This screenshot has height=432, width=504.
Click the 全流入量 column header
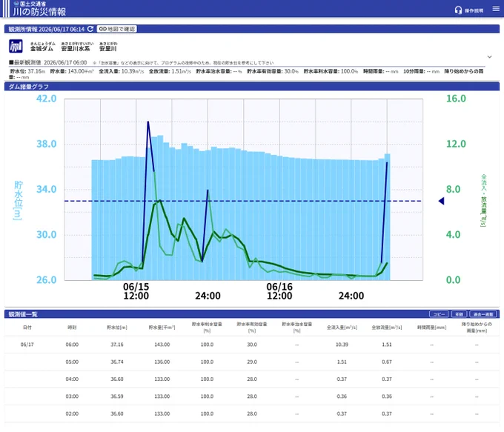click(x=342, y=328)
